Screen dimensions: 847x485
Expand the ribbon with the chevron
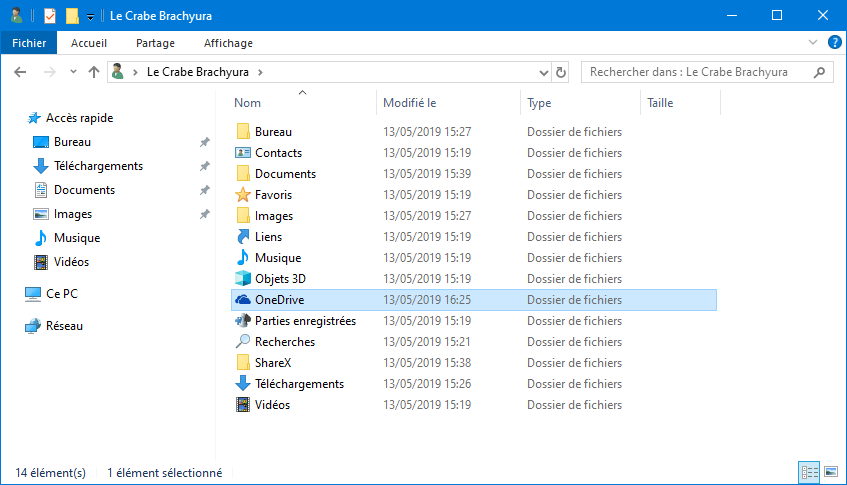tap(812, 42)
